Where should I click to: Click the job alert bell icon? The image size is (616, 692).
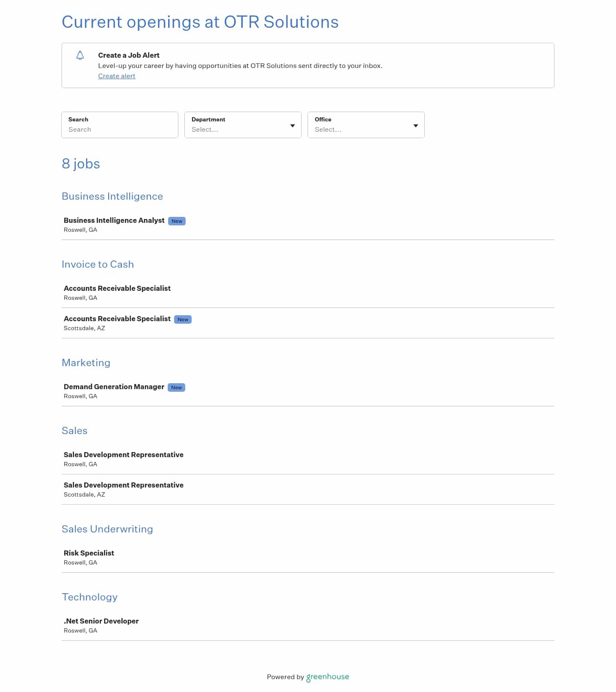pos(80,55)
